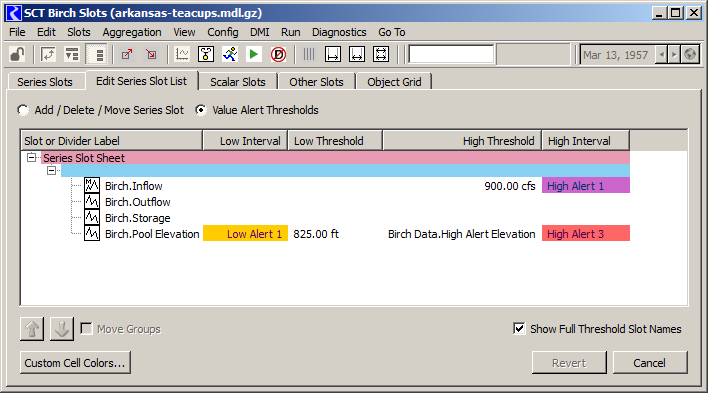Open the Slots menu

pos(79,32)
